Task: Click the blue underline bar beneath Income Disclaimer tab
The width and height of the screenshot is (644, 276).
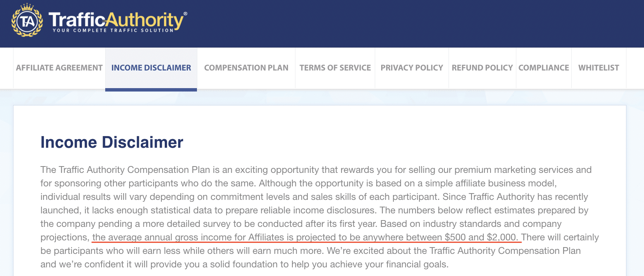Action: (x=151, y=90)
